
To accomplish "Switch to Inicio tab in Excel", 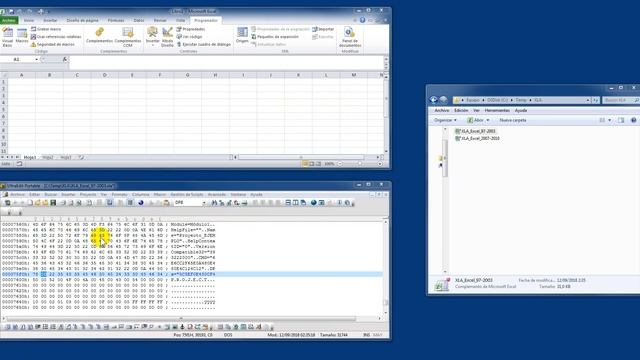I will (x=29, y=20).
